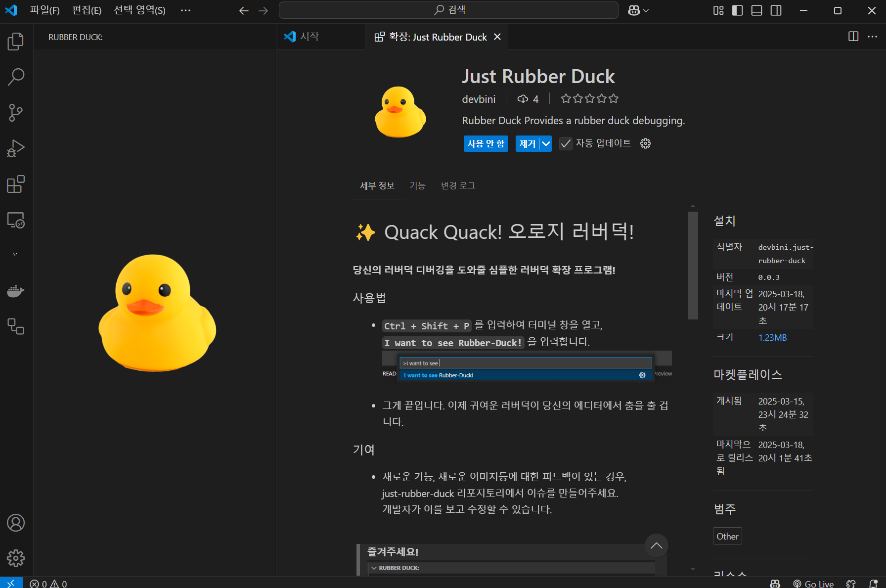Switch to the 변경 로그 tab
The image size is (886, 588).
click(458, 185)
